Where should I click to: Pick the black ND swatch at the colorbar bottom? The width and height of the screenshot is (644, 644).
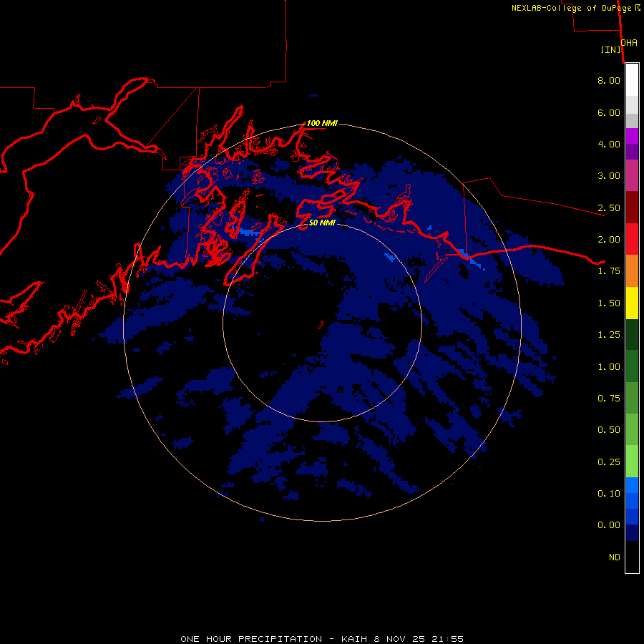click(x=632, y=557)
